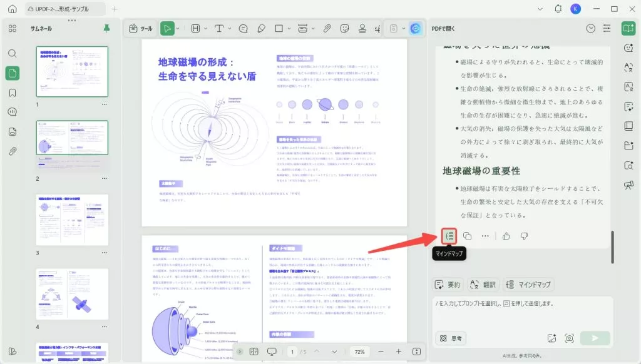Click the Sticker icon in the toolbar
This screenshot has height=364, width=641.
345,29
